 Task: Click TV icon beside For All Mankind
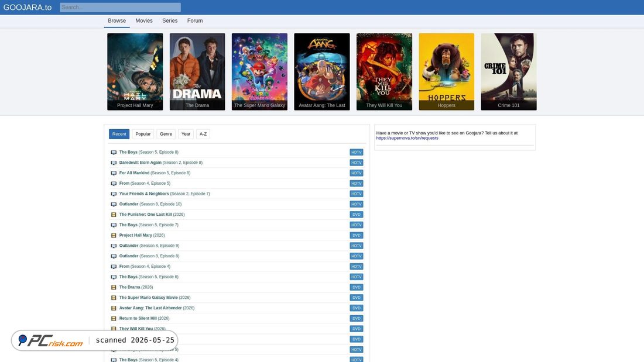pyautogui.click(x=114, y=173)
